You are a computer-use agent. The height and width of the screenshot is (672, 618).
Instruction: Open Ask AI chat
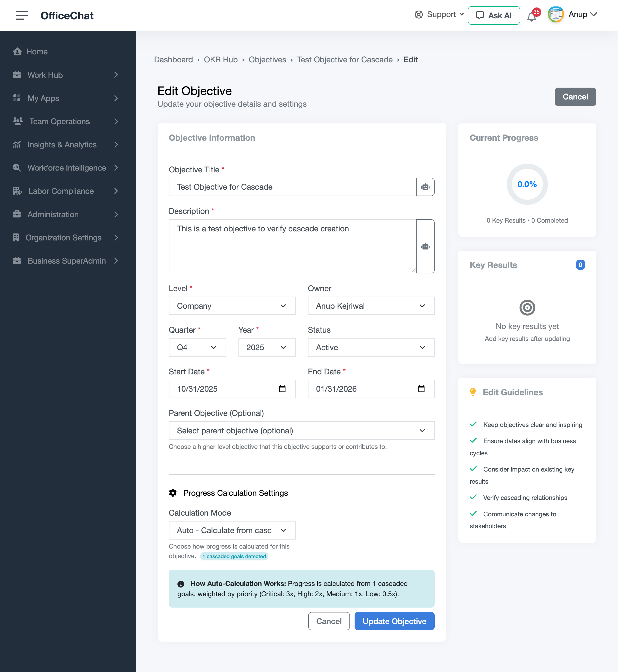(x=494, y=15)
